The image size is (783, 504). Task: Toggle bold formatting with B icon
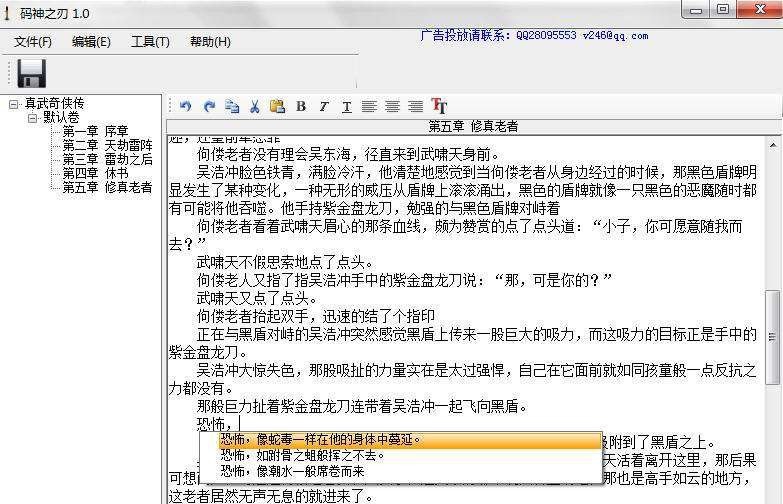[x=301, y=106]
